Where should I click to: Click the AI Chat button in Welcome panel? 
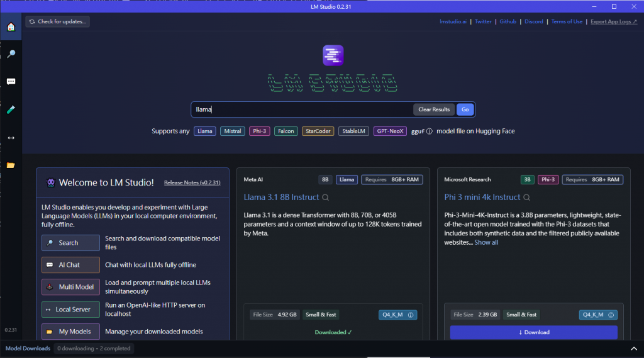coord(70,265)
